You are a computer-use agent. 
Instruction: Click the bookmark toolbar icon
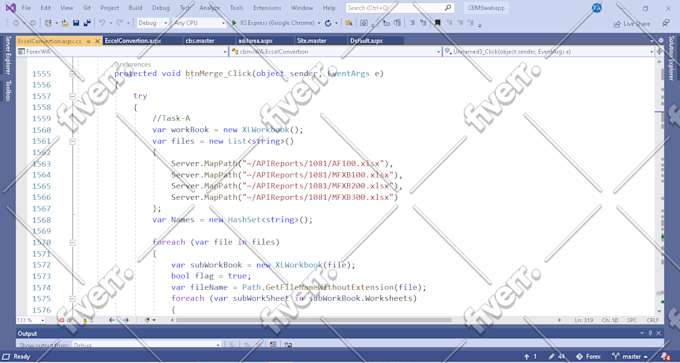coord(438,23)
